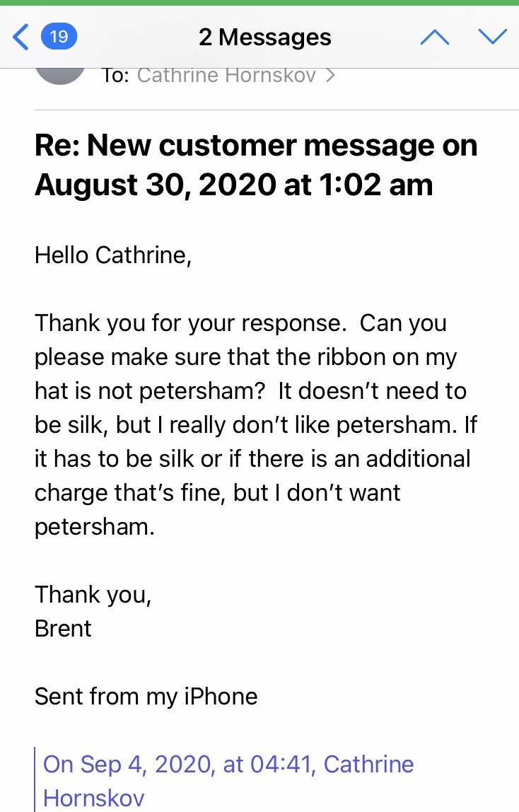Tap the 'Thank you,' closing line
The width and height of the screenshot is (519, 812).
coord(93,595)
